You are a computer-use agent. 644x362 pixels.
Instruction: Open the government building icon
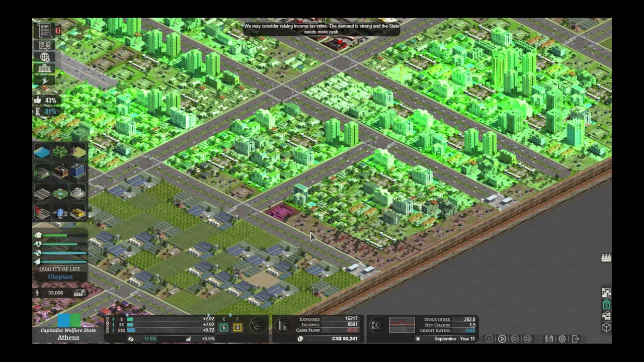point(44,68)
